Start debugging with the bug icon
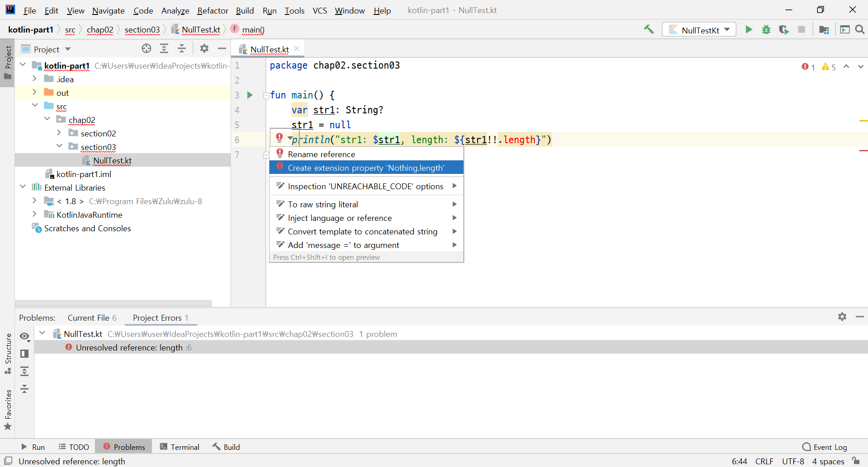This screenshot has width=868, height=467. point(766,29)
